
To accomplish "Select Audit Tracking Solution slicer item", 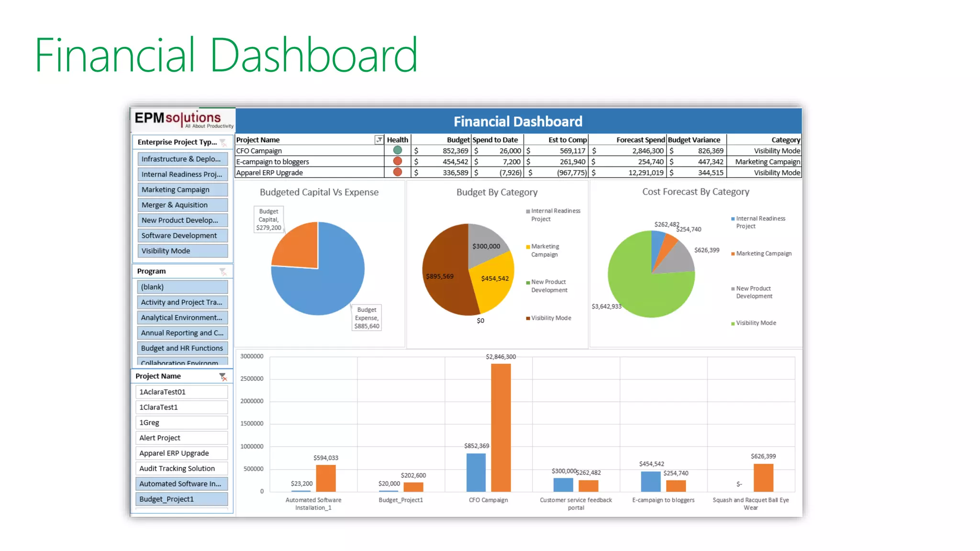I will [x=182, y=468].
